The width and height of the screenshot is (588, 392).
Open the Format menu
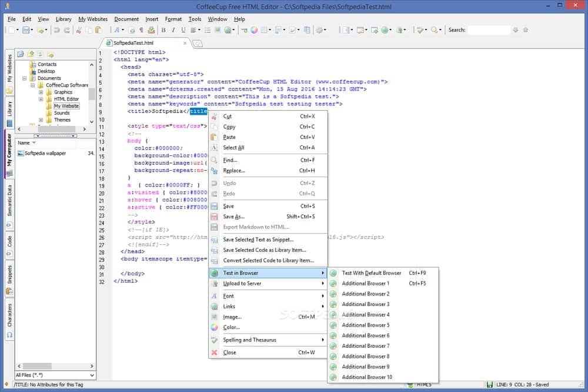(173, 19)
